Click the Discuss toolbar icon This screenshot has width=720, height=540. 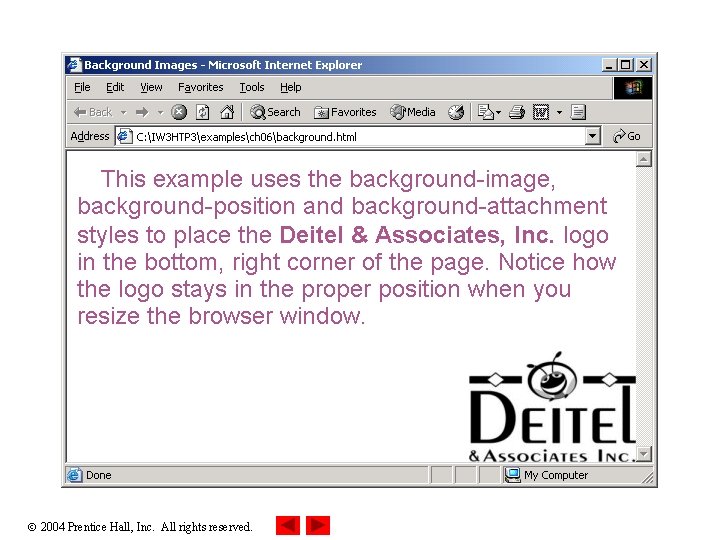coord(578,112)
